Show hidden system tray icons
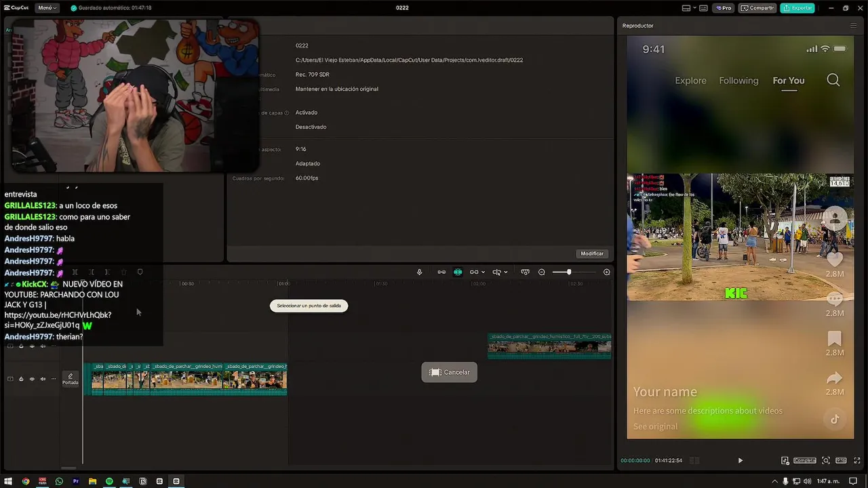Screen dimensions: 868x488 pyautogui.click(x=774, y=481)
